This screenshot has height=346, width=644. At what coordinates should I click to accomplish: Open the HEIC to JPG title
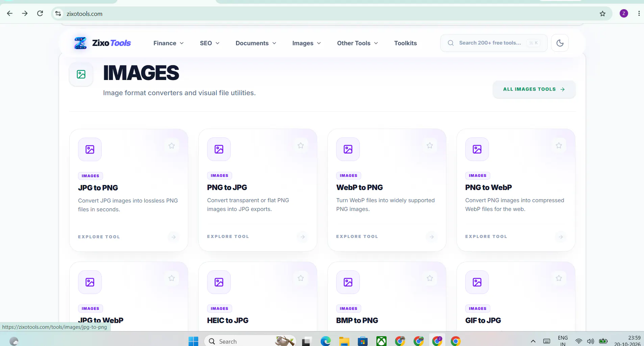pyautogui.click(x=228, y=320)
